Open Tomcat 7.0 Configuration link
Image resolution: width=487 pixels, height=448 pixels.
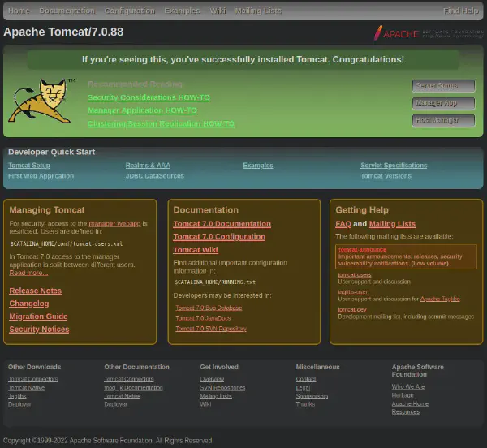coord(219,237)
